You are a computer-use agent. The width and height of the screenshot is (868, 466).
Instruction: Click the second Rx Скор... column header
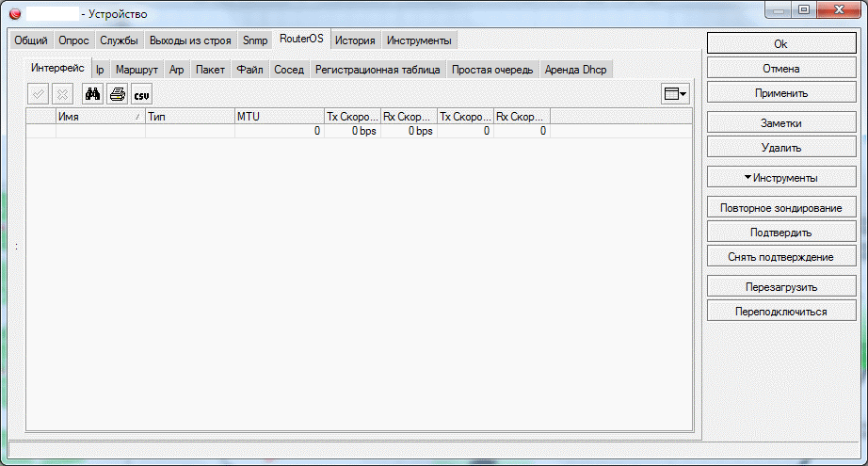522,116
